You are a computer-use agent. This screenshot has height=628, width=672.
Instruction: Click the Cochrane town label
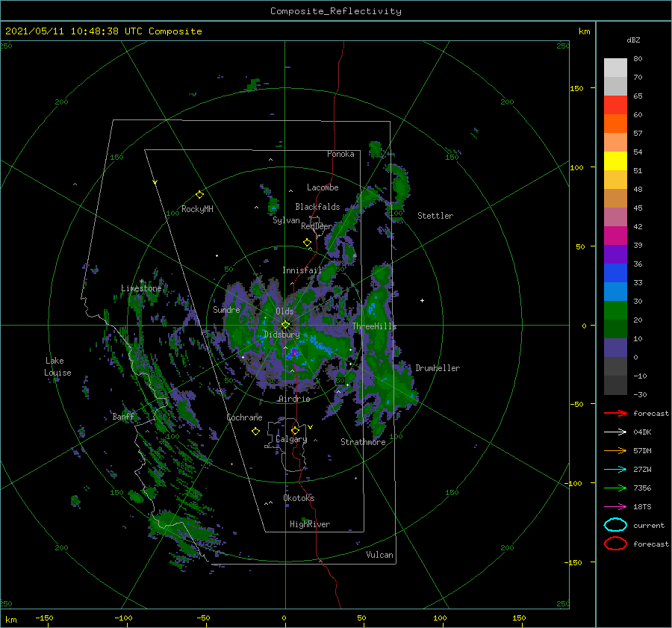click(244, 417)
